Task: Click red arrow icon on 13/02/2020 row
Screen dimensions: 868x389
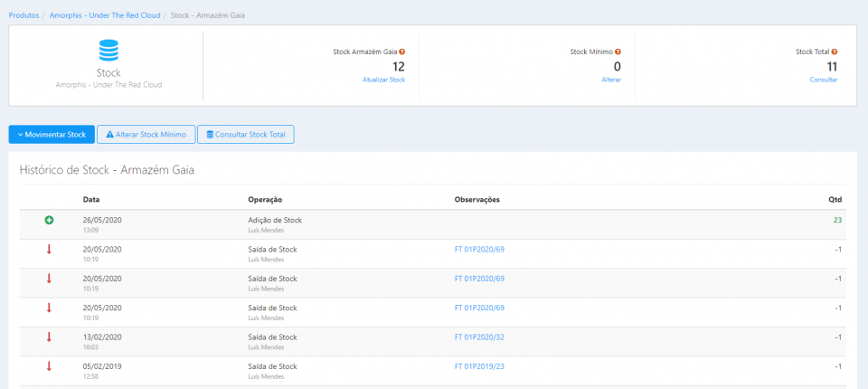Action: tap(49, 337)
